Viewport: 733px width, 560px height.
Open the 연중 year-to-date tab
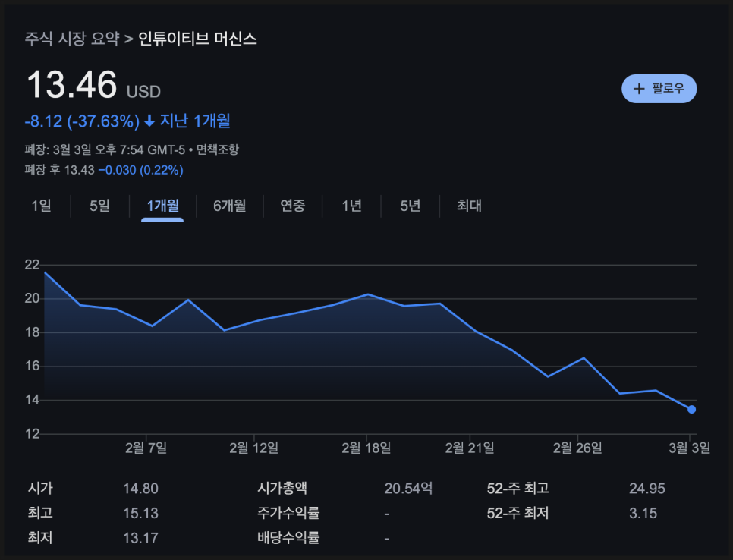(x=293, y=206)
